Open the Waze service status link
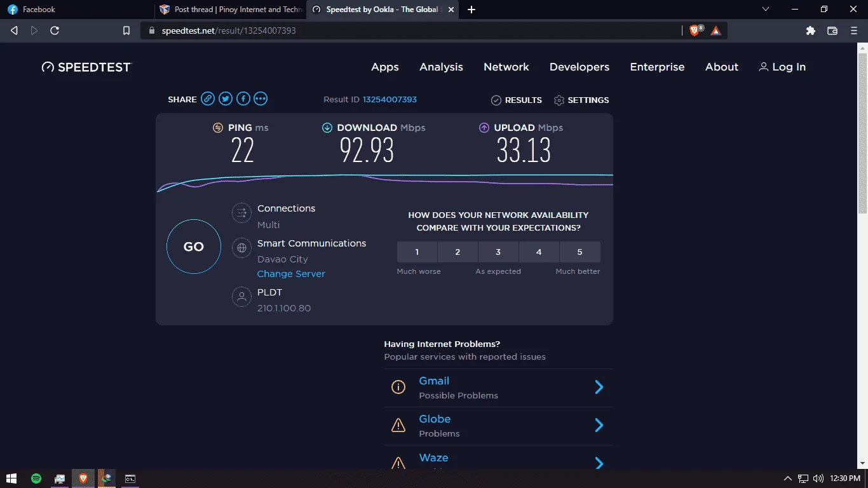Viewport: 868px width, 488px height. pyautogui.click(x=433, y=457)
